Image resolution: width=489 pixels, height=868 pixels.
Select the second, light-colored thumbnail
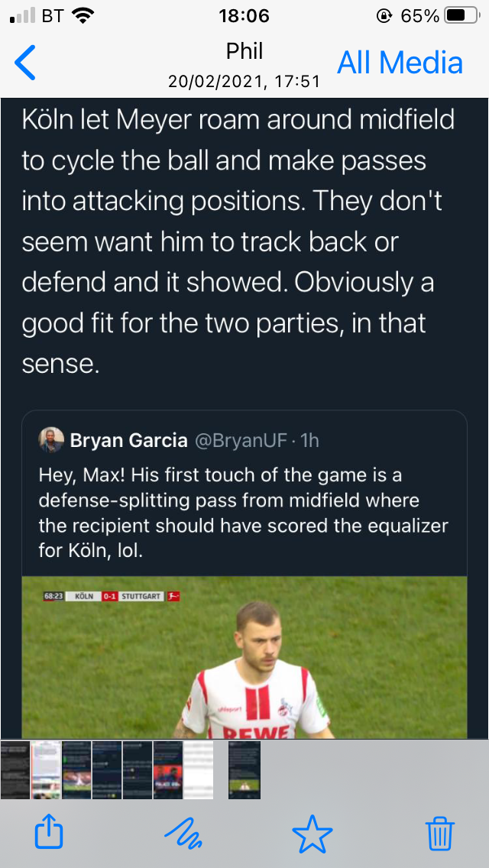[46, 769]
